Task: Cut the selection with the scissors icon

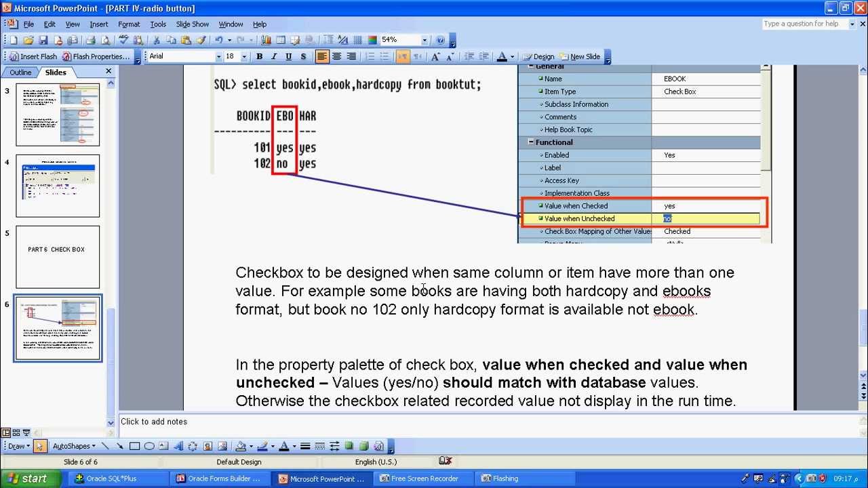Action: tap(157, 40)
